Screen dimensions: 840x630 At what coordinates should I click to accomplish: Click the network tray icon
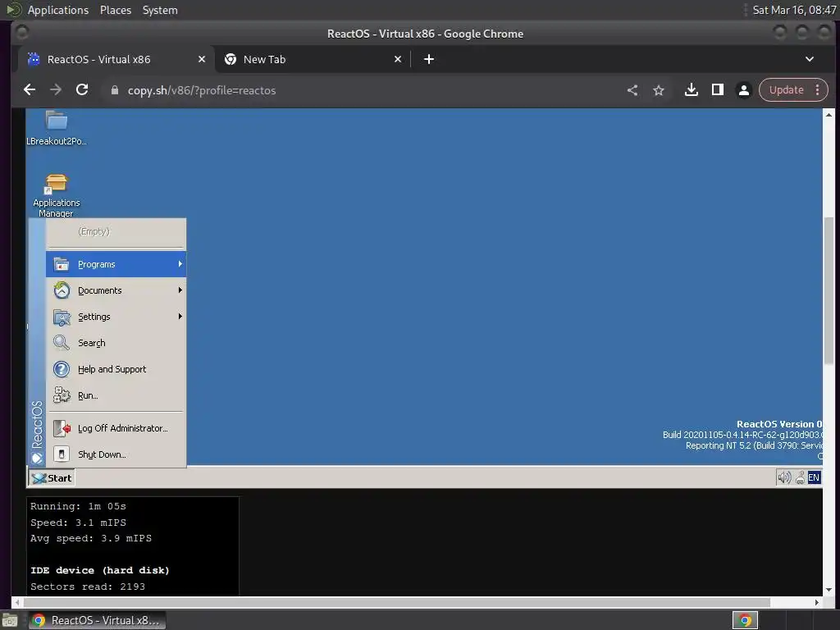[x=800, y=478]
